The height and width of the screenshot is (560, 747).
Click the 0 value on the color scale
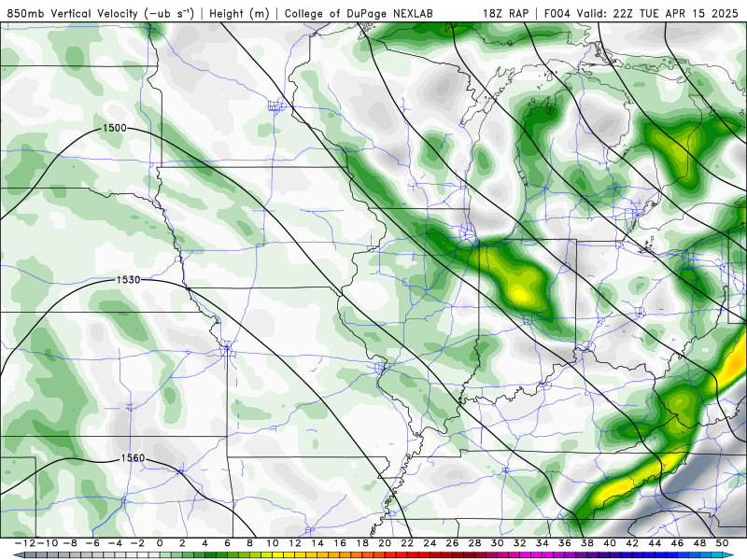coord(160,543)
